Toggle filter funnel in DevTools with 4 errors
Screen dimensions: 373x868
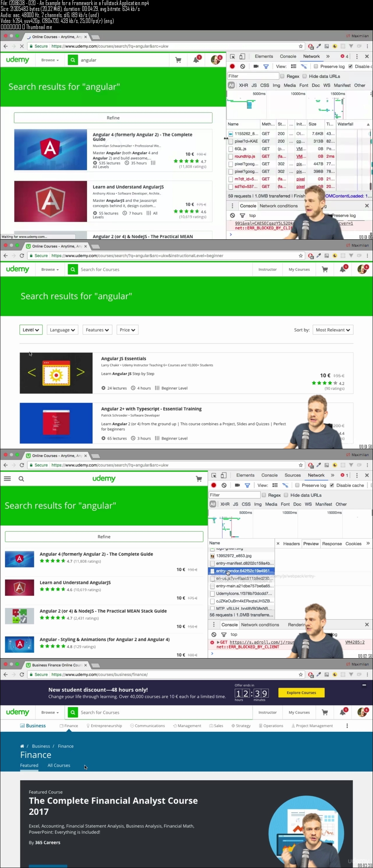pyautogui.click(x=266, y=66)
